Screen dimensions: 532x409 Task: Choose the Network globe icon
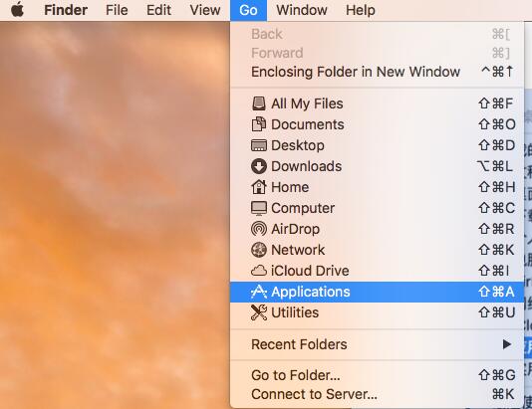[259, 250]
